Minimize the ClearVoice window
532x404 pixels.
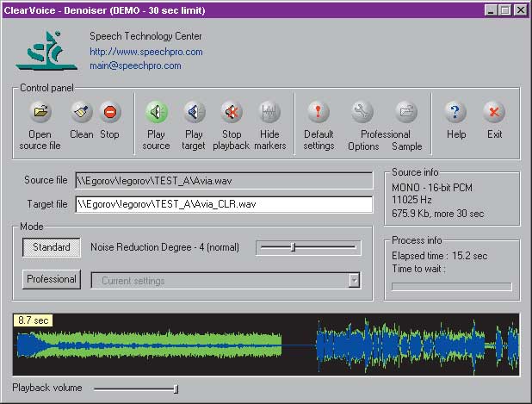tap(491, 10)
